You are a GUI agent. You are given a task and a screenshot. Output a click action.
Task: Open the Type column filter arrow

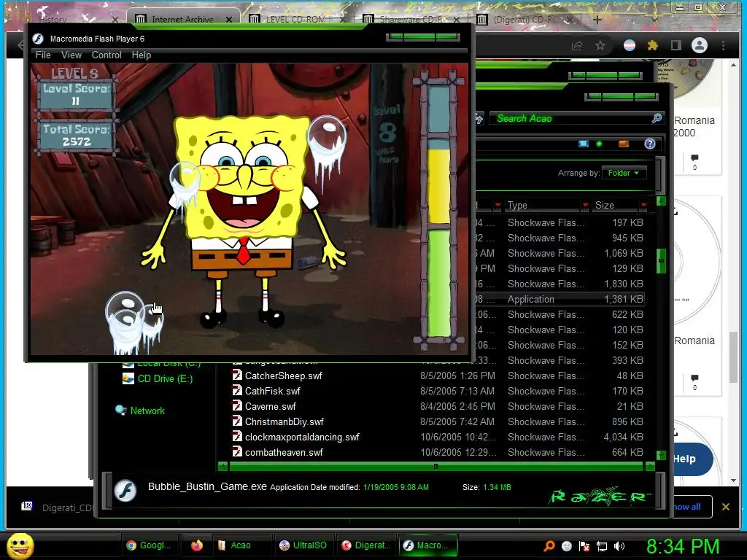[x=586, y=205]
